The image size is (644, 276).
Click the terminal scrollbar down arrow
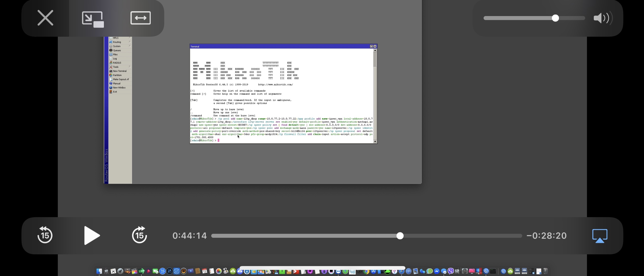375,141
